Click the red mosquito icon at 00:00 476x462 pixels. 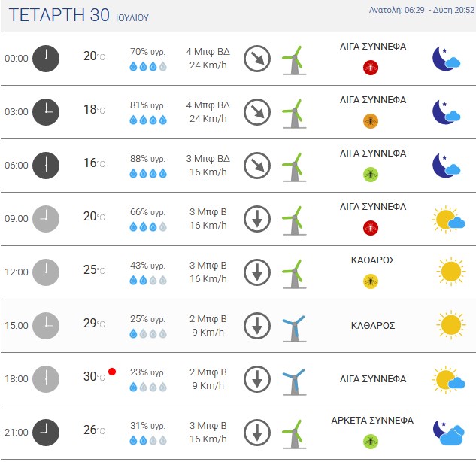(371, 68)
